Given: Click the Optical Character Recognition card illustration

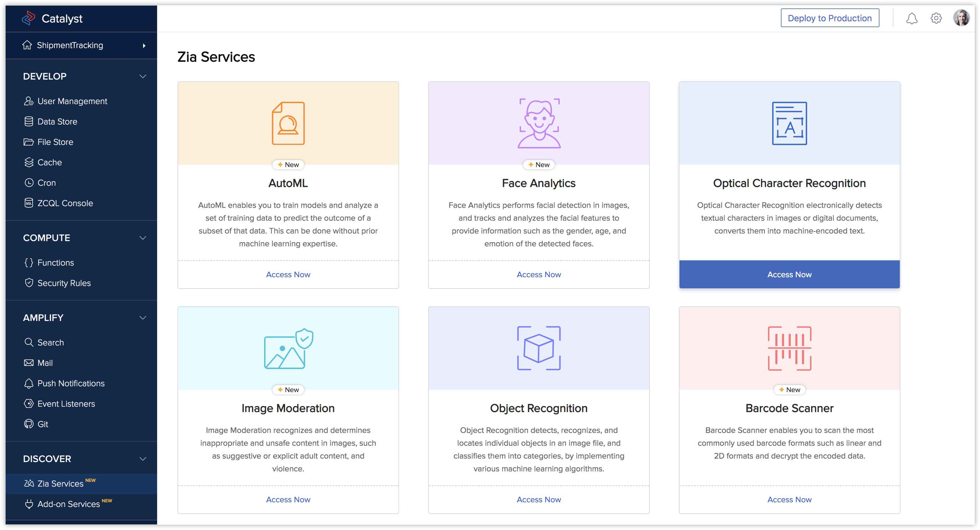Looking at the screenshot, I should point(789,123).
